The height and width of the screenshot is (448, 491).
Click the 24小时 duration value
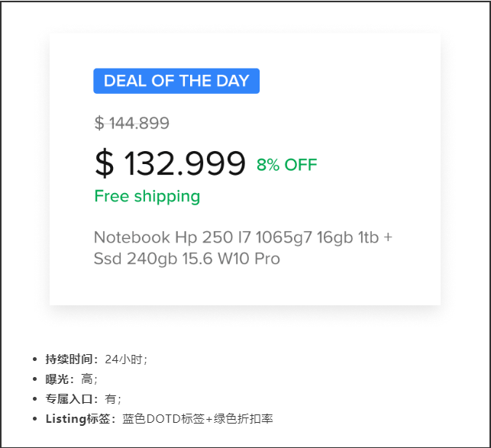(x=126, y=359)
